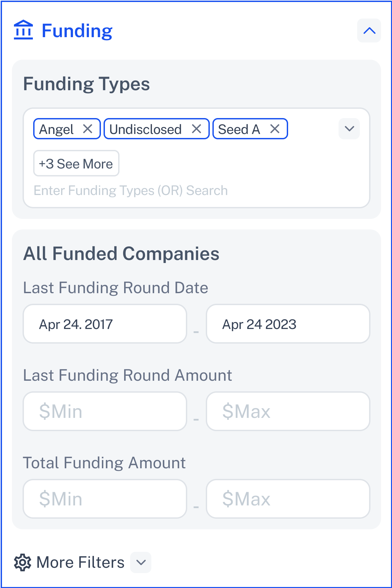Screen dimensions: 392x588
Task: Remove the Angel funding type tag
Action: point(88,129)
